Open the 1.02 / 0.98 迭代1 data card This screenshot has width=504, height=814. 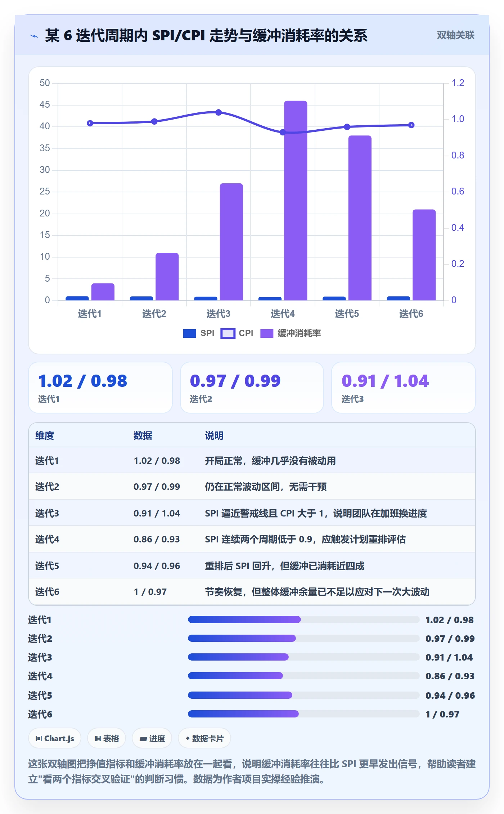coord(100,388)
